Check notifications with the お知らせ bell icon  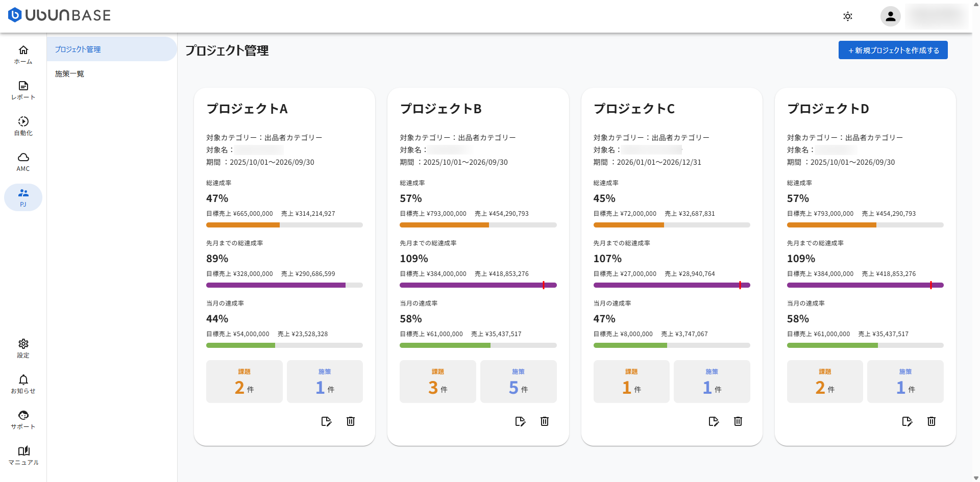pos(23,384)
